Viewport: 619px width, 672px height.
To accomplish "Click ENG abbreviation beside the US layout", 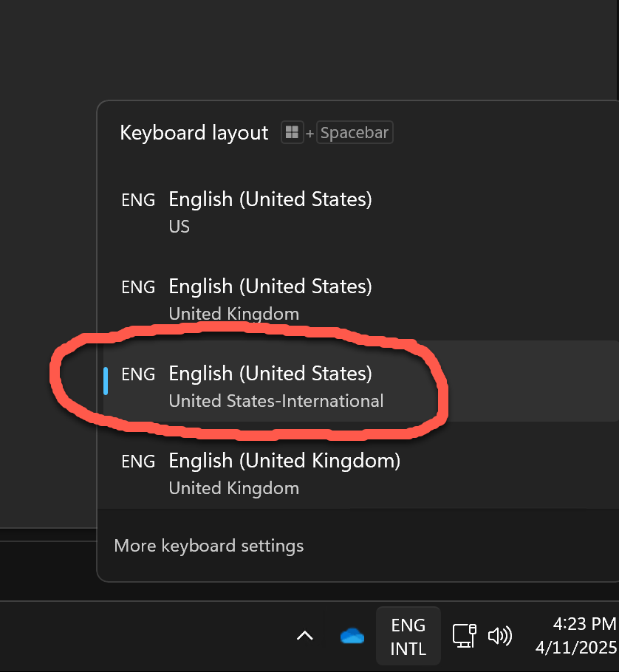I will click(x=138, y=199).
